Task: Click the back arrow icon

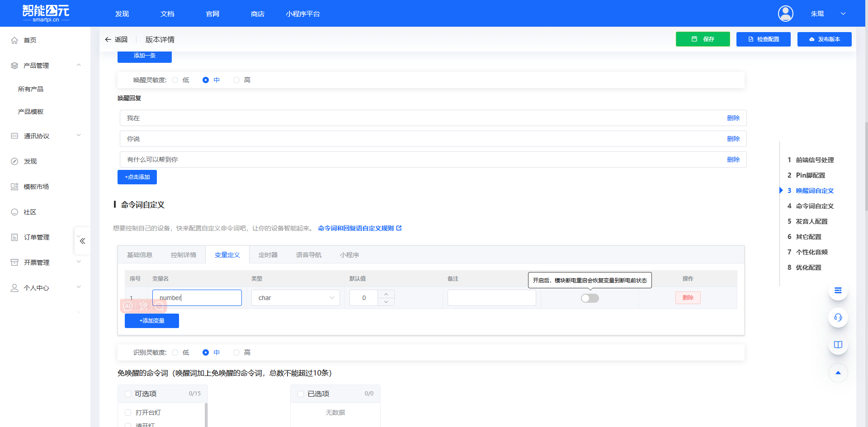Action: (108, 40)
